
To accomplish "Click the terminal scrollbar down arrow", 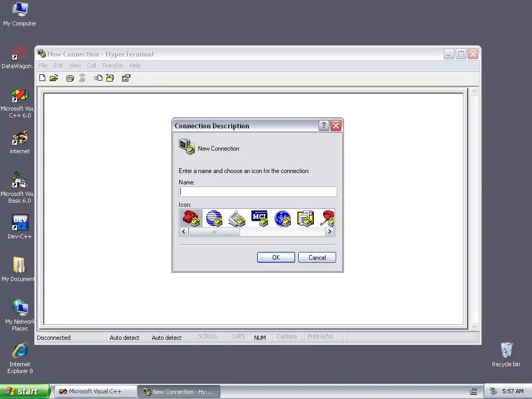I will (474, 326).
